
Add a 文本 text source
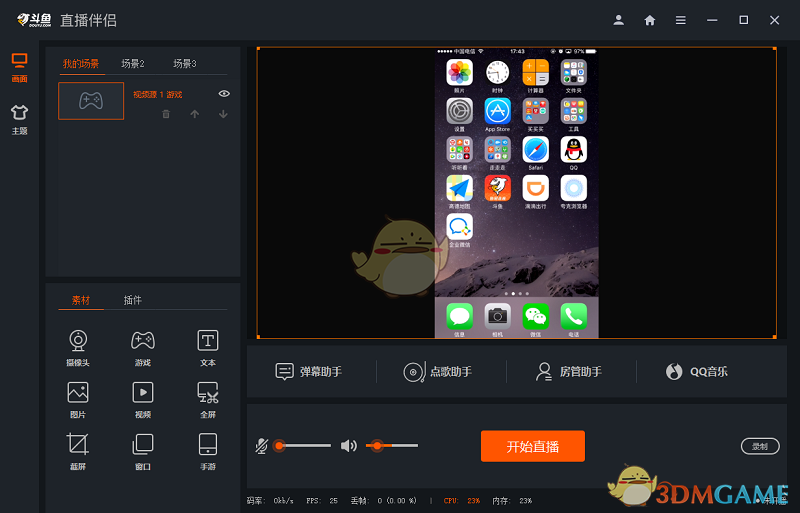pyautogui.click(x=208, y=348)
